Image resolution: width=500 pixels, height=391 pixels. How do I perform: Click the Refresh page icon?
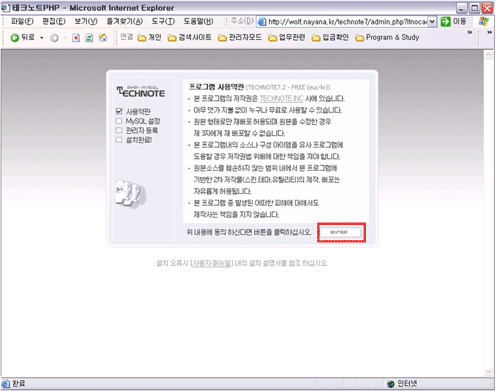(x=89, y=38)
